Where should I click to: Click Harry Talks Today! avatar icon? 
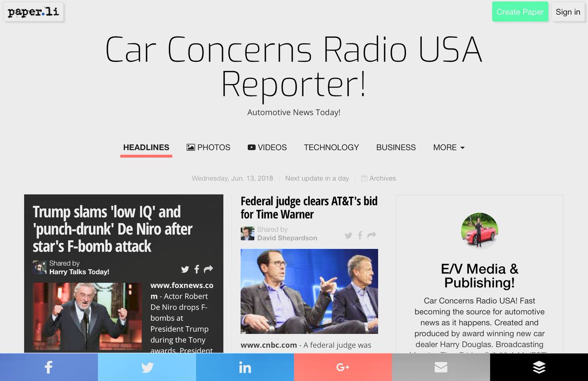click(40, 267)
